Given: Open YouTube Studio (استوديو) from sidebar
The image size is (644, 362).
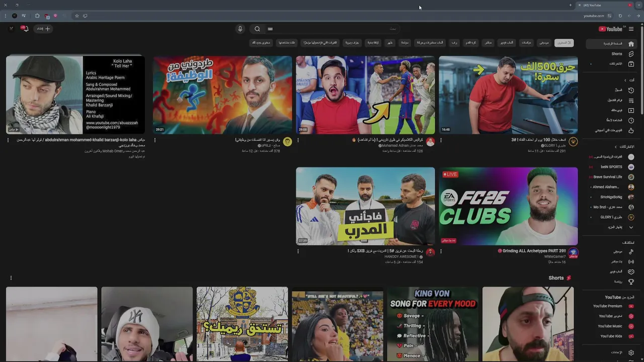Looking at the screenshot, I should click(x=612, y=316).
